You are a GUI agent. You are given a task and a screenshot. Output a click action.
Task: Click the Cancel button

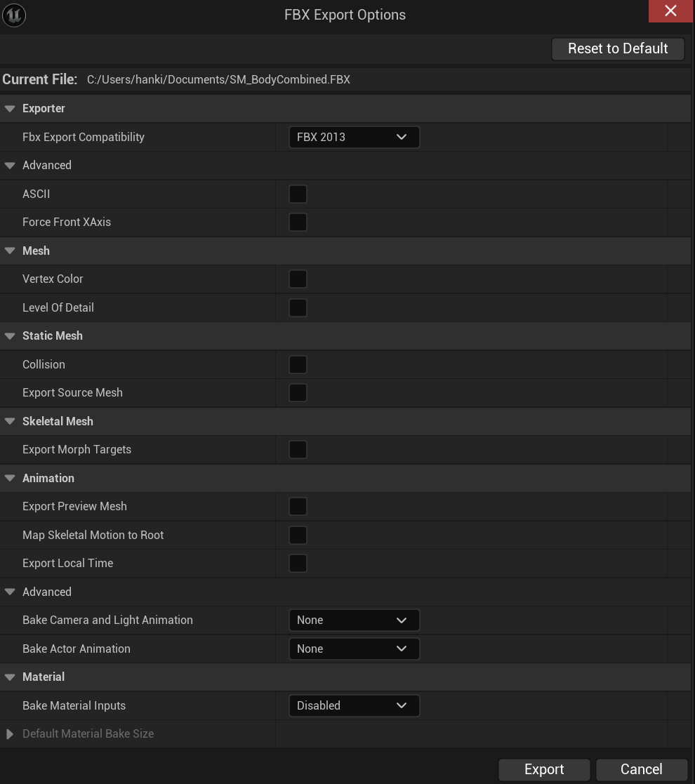click(x=641, y=769)
